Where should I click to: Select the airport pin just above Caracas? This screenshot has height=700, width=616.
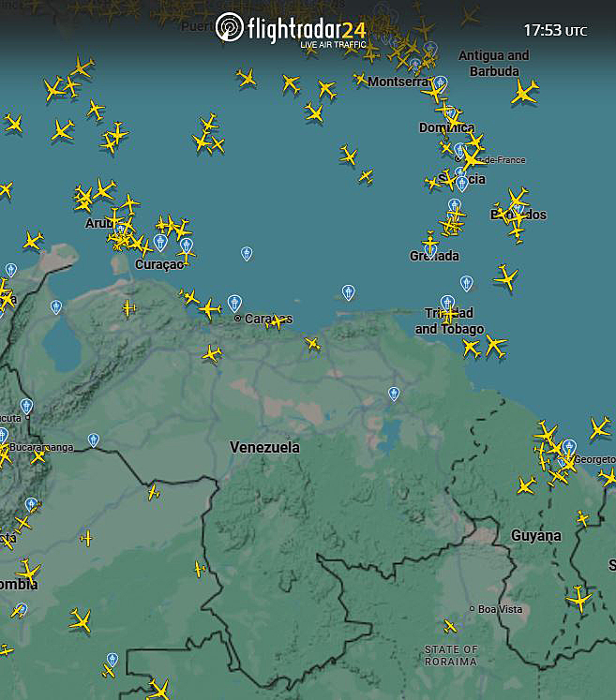click(234, 303)
